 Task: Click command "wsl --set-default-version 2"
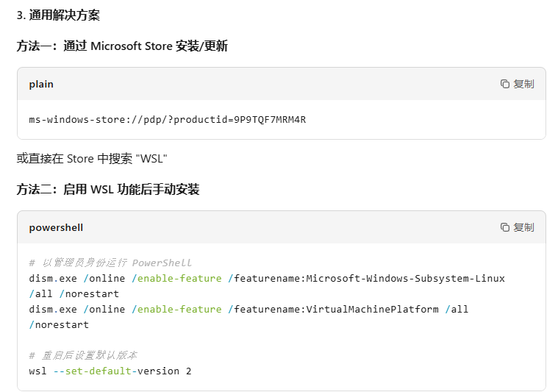(110, 371)
